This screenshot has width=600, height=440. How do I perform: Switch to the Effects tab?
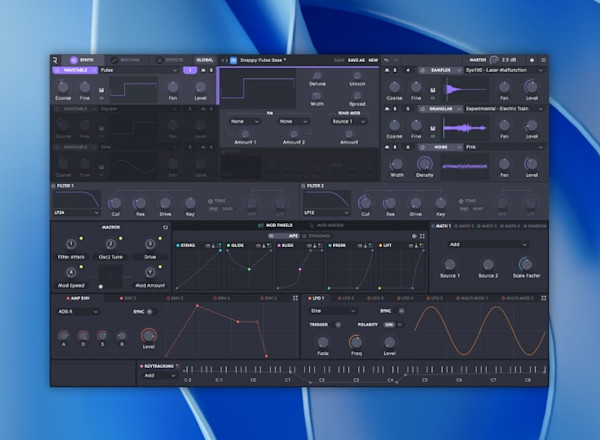pyautogui.click(x=170, y=60)
